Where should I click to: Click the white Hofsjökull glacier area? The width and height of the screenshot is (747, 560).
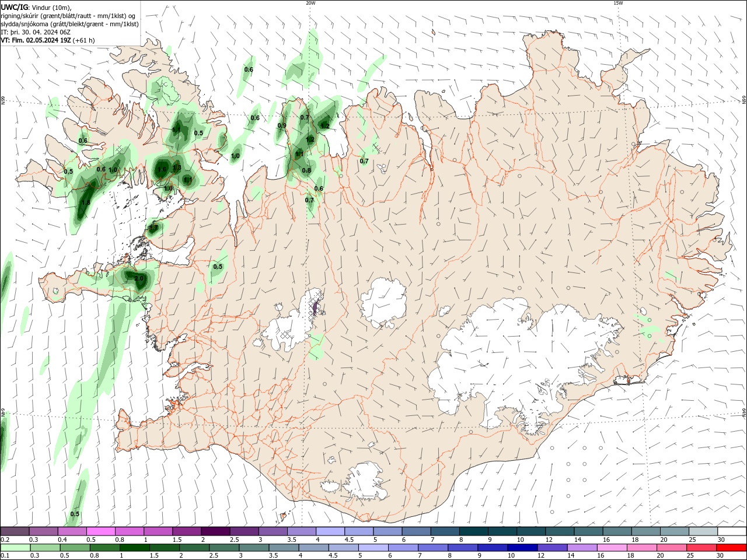point(383,304)
